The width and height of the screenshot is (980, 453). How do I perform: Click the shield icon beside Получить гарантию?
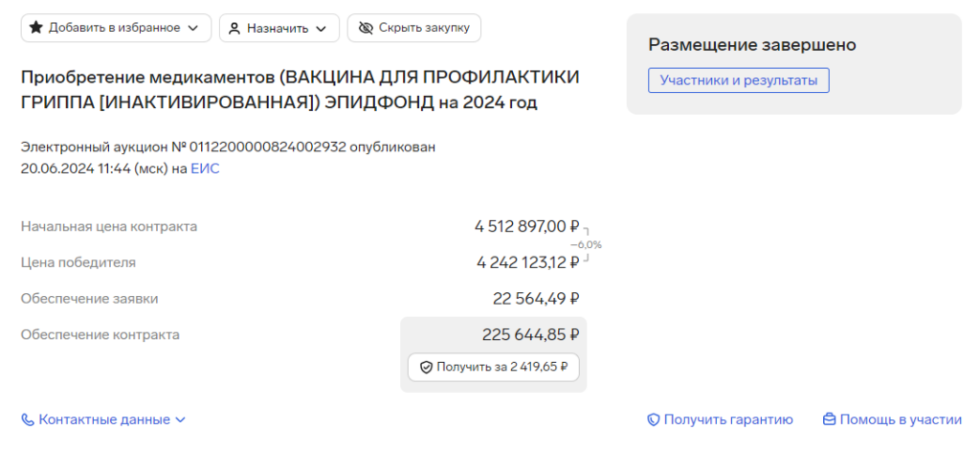coord(654,419)
